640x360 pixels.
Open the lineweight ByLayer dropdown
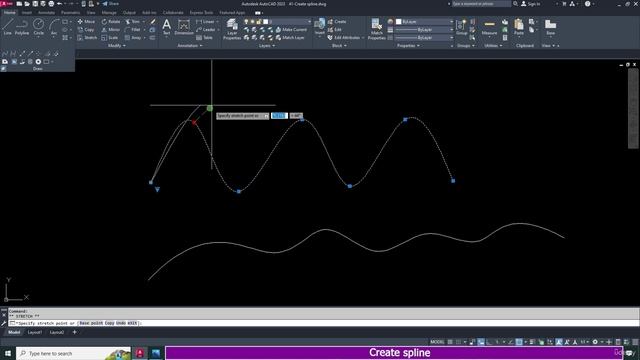(x=425, y=30)
